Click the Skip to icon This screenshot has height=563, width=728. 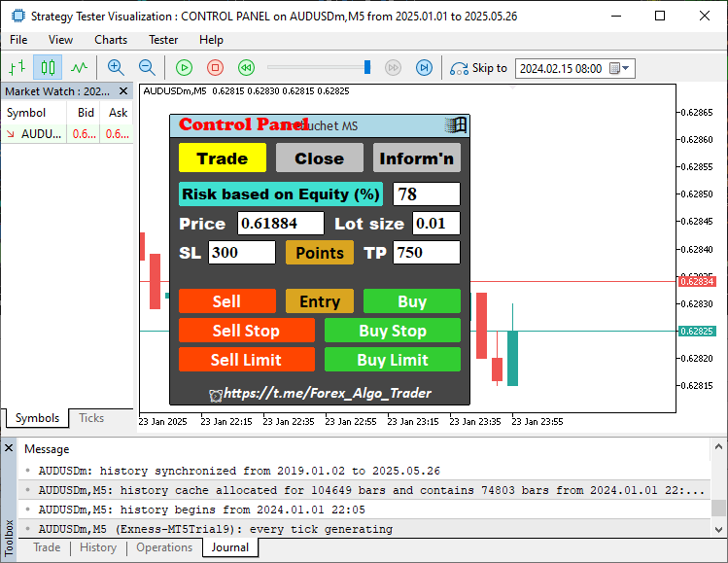(x=459, y=68)
